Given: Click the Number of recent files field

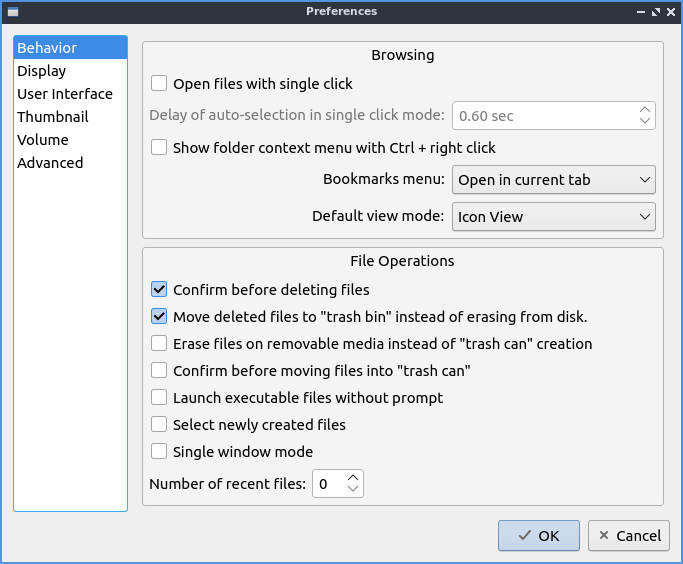Looking at the screenshot, I should click(x=327, y=485).
